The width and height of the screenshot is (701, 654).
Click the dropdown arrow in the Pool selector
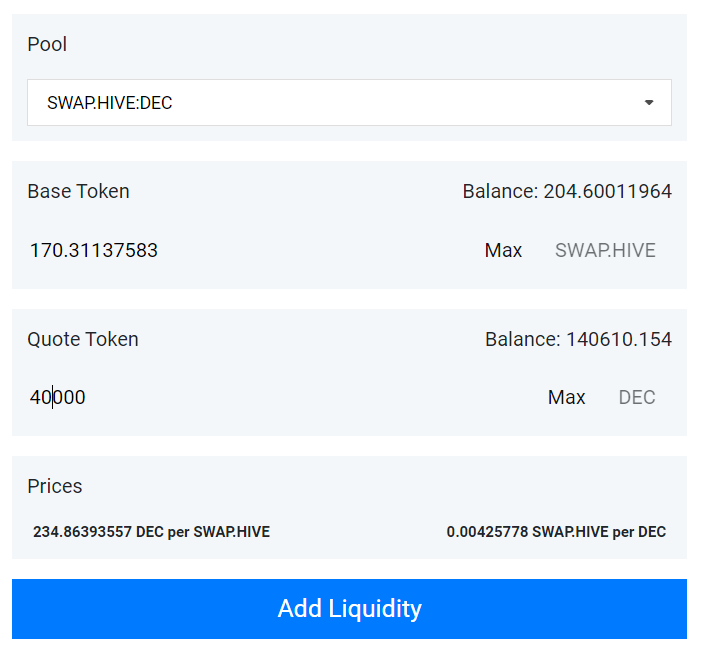point(649,102)
